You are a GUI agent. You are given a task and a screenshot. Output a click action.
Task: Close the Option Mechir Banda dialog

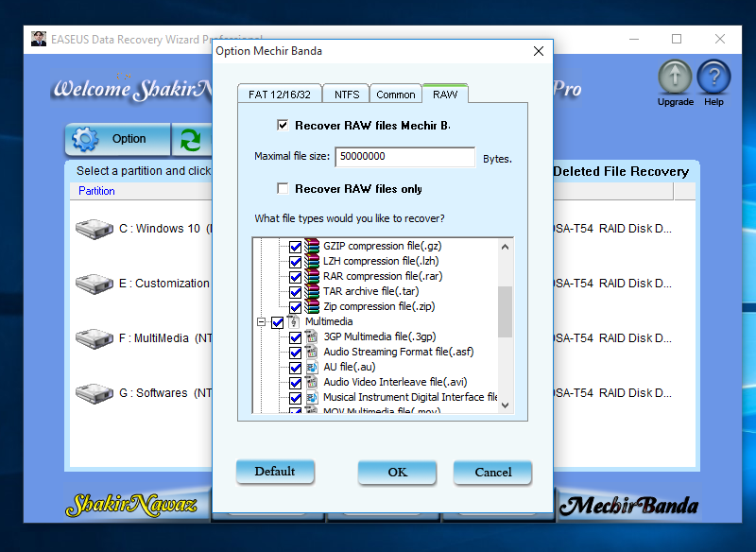point(539,51)
